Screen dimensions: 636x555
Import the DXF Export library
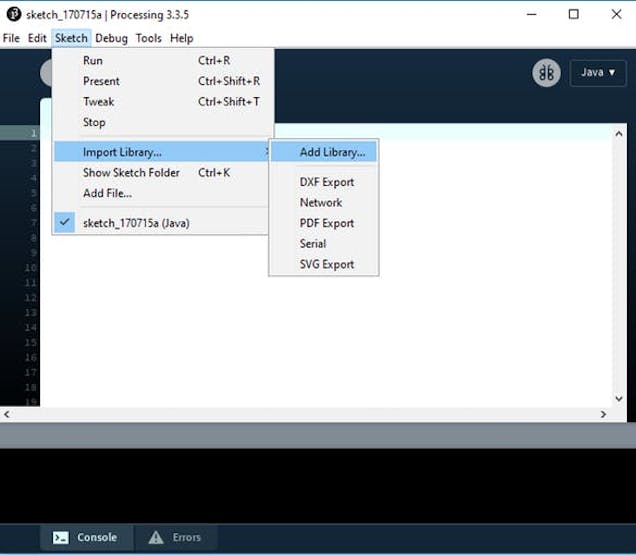[324, 182]
